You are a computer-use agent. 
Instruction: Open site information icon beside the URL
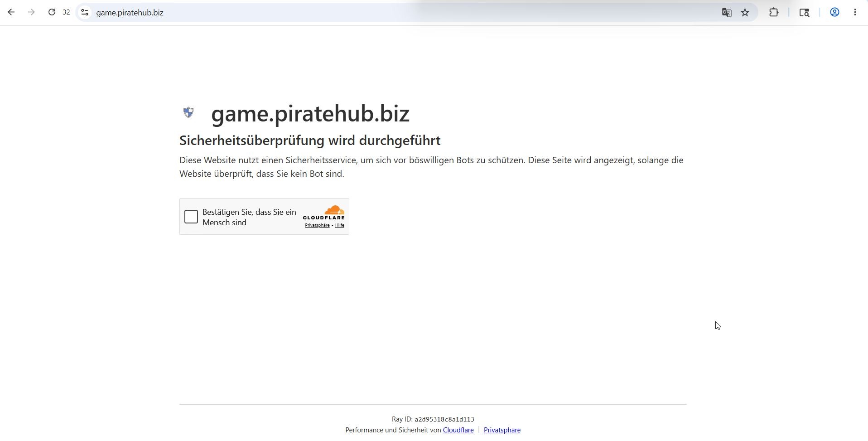pos(85,12)
